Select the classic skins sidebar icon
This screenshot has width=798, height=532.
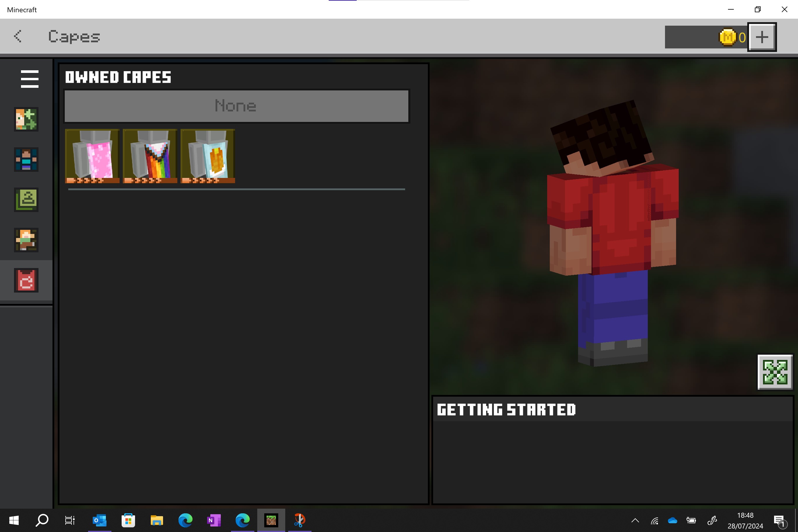click(26, 160)
